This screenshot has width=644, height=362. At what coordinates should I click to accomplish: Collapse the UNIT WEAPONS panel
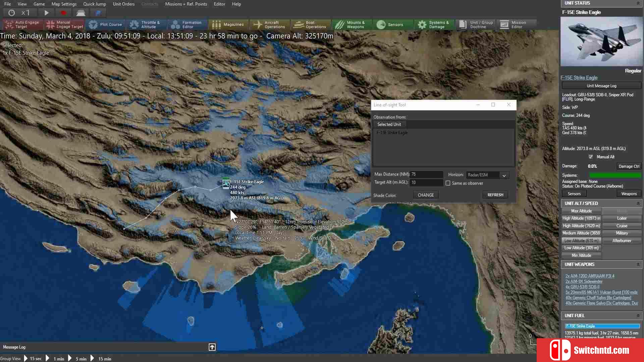[x=638, y=264]
